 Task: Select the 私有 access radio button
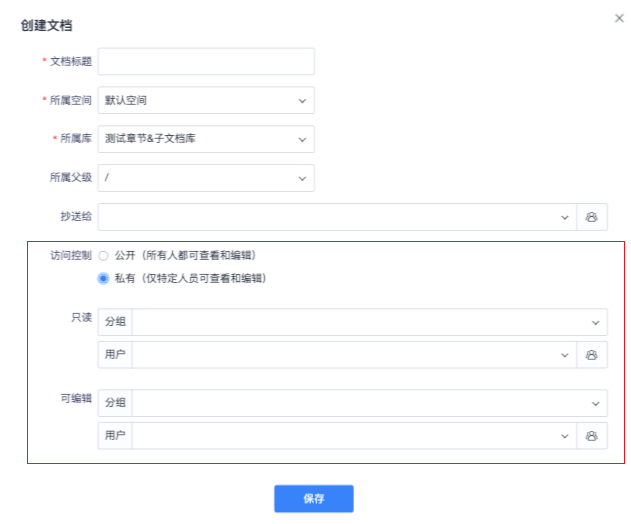pyautogui.click(x=103, y=278)
